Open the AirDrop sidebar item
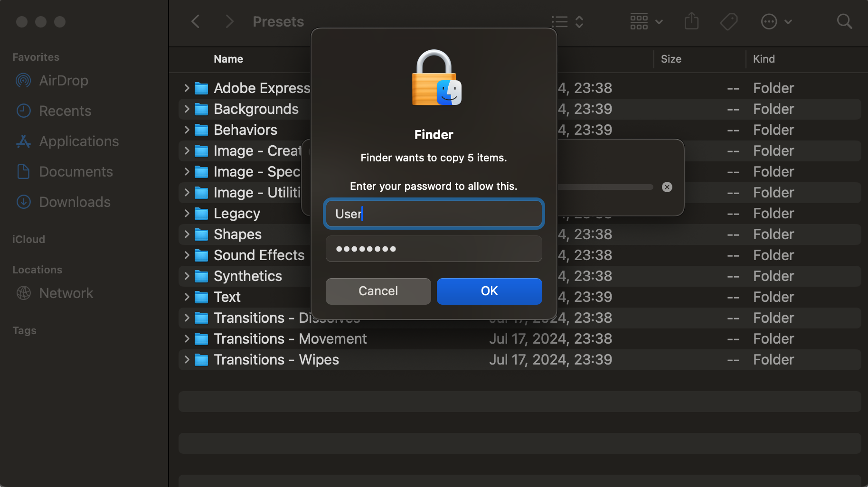 [63, 81]
